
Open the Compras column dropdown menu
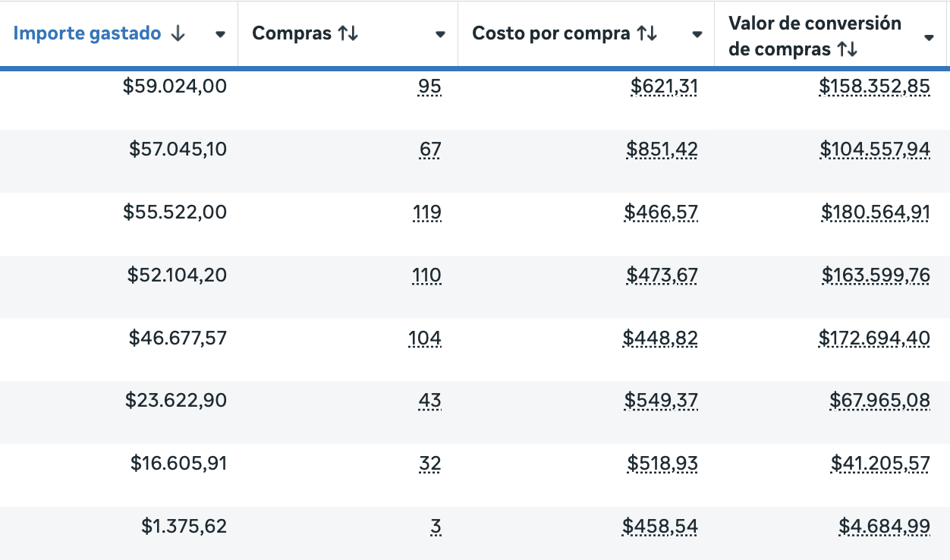[x=440, y=34]
